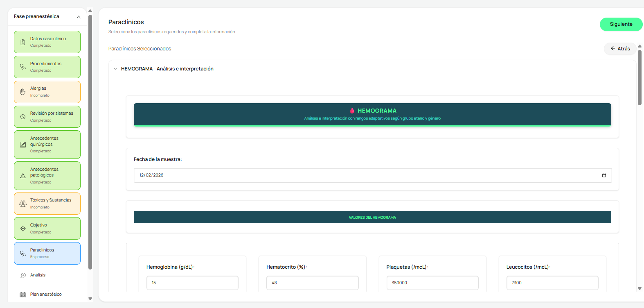Collapse the HEMOGRAMA analysis accordion

click(115, 69)
